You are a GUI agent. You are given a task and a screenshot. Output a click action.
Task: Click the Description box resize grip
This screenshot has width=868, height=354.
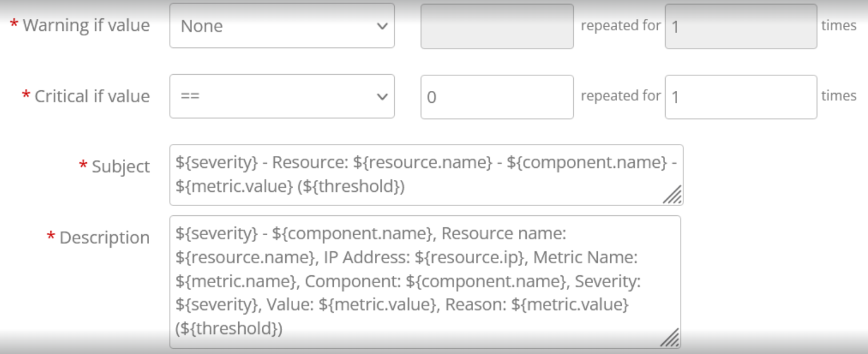click(x=670, y=337)
